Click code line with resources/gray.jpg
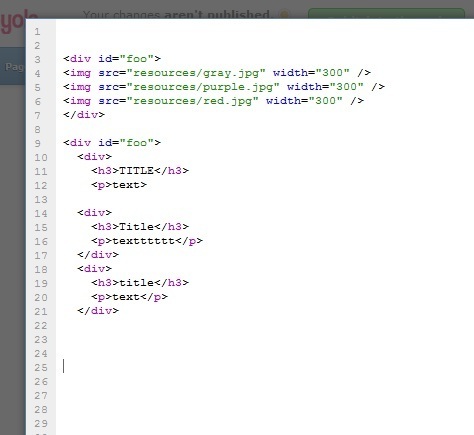Image resolution: width=474 pixels, height=435 pixels. 217,73
